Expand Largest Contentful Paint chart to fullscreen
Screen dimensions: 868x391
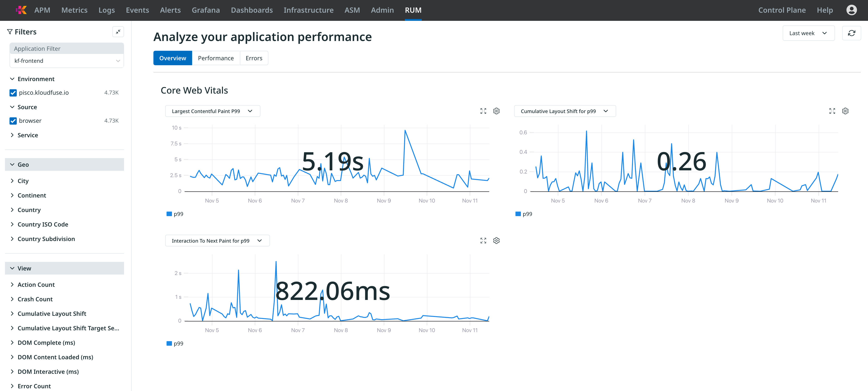483,111
